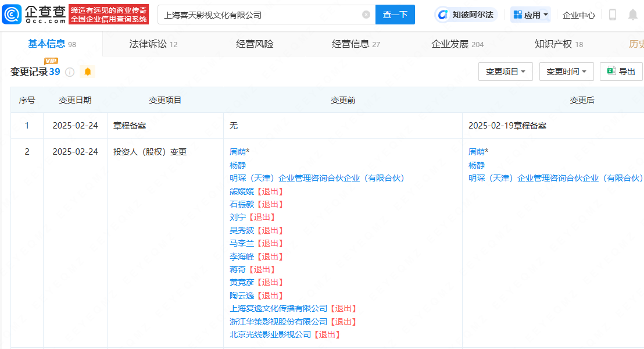644x349 pixels.
Task: Click the 变更后 column header
Action: 582,100
